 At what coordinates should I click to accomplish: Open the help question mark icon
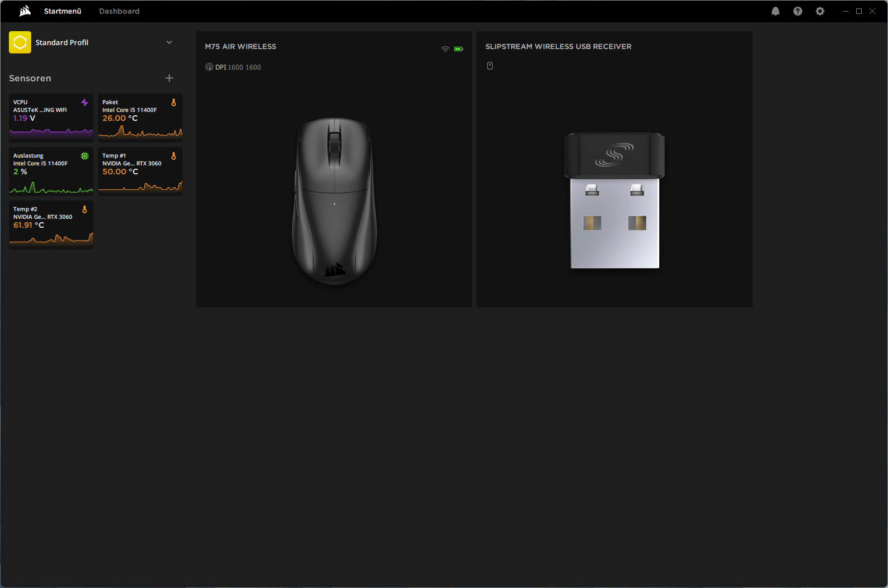(x=797, y=11)
